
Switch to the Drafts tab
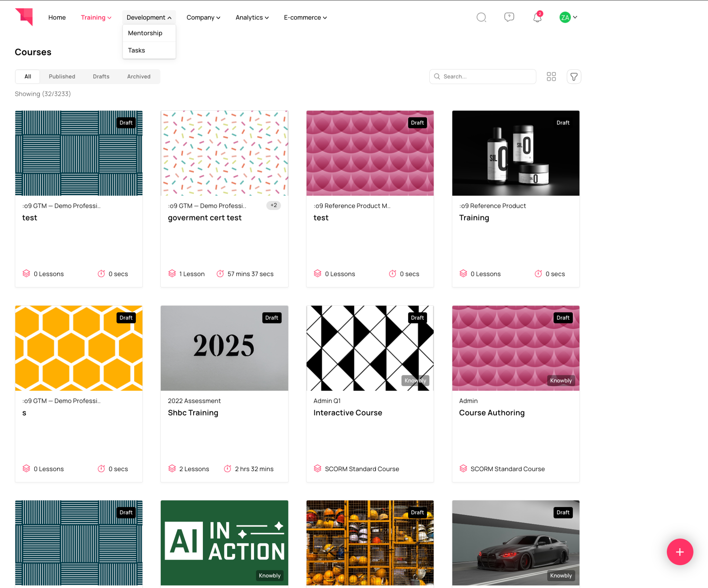click(x=101, y=77)
